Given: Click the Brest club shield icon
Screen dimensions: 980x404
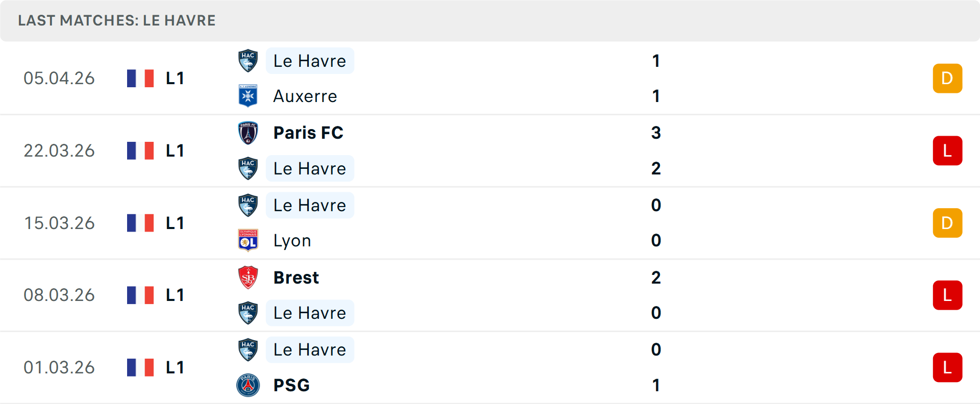Looking at the screenshot, I should point(248,277).
